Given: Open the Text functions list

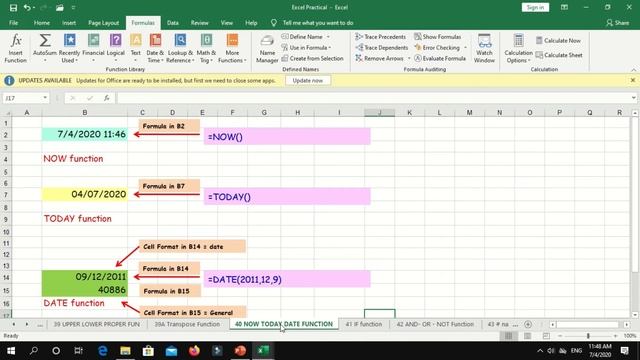Looking at the screenshot, I should [x=136, y=48].
